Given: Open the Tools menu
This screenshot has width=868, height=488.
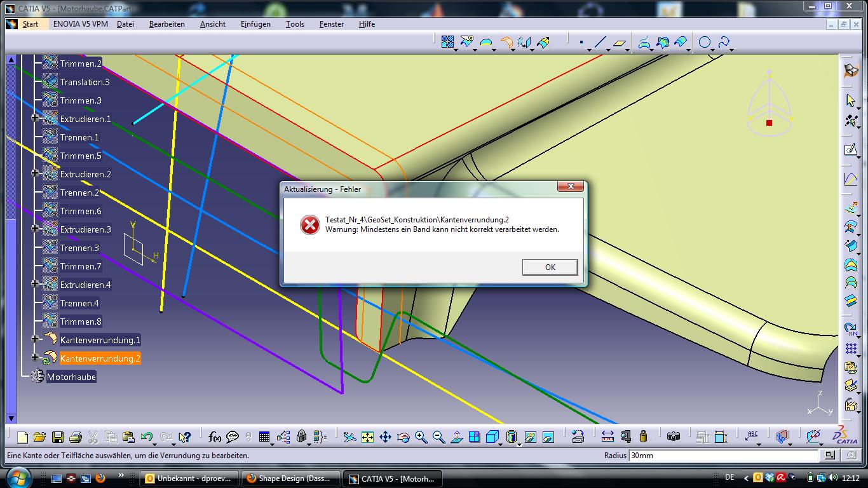Looking at the screenshot, I should pyautogui.click(x=295, y=24).
